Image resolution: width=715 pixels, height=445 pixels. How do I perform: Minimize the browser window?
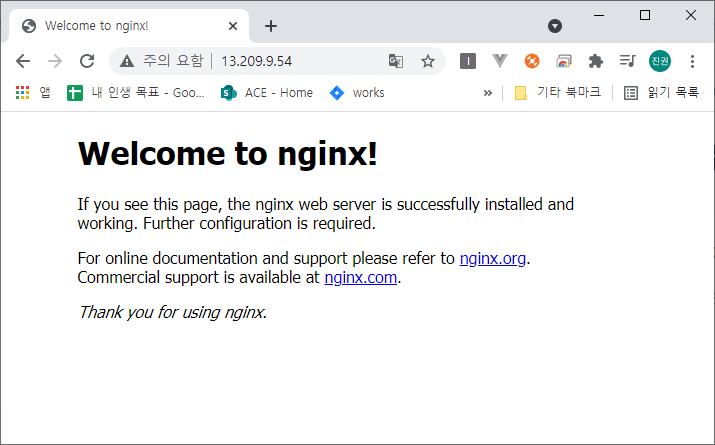(599, 16)
